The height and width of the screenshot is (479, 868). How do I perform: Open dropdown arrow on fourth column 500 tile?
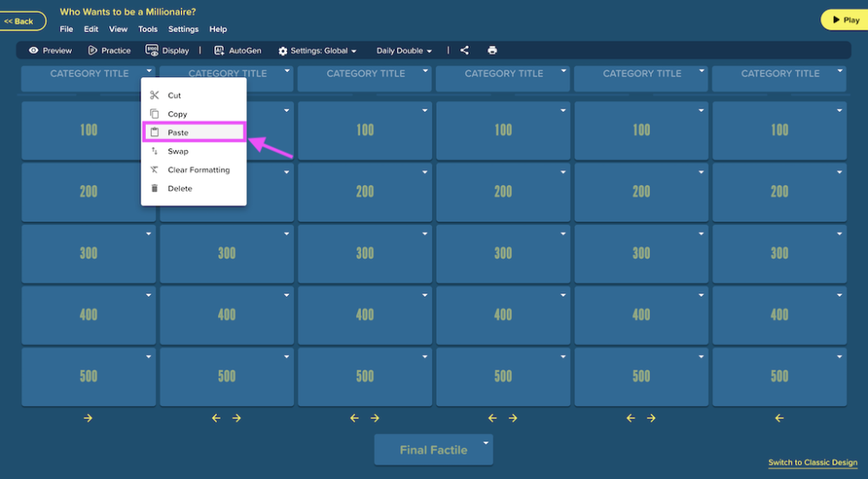pos(563,357)
